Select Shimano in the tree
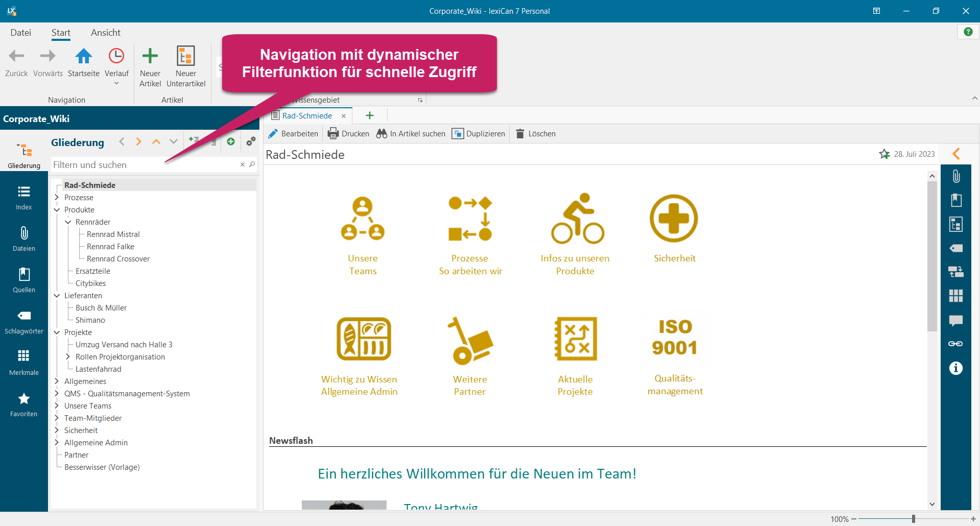The width and height of the screenshot is (980, 526). click(90, 320)
